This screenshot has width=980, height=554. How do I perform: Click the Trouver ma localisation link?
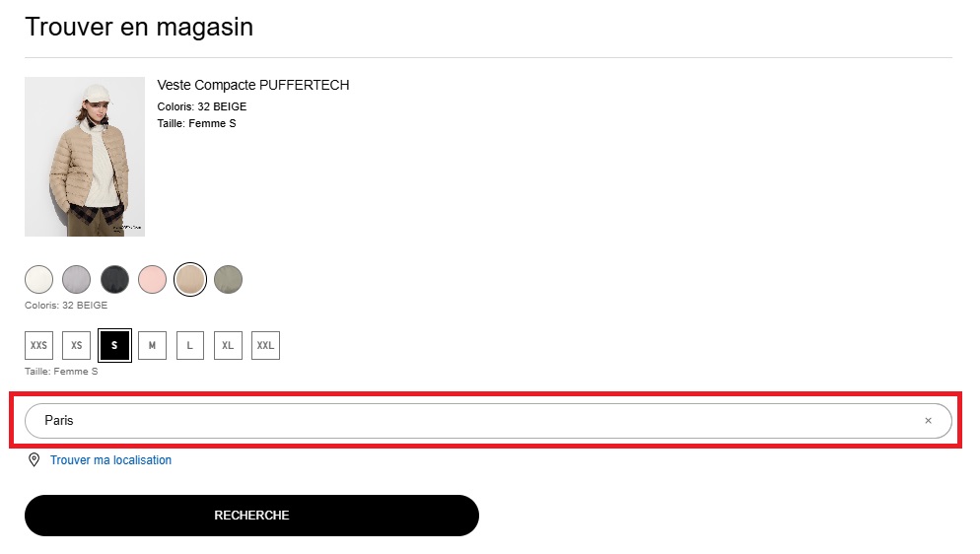click(x=110, y=460)
